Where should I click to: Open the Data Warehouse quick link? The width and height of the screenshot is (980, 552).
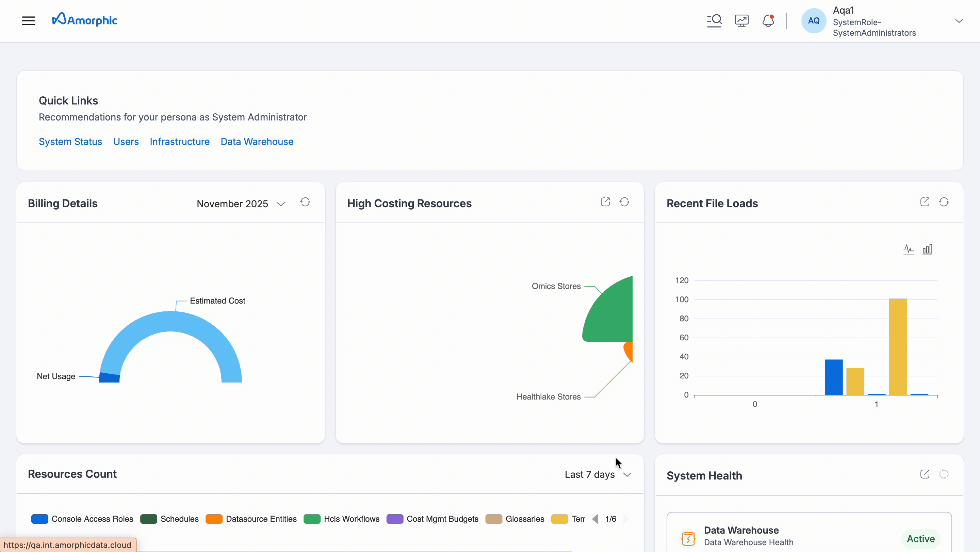pyautogui.click(x=257, y=142)
